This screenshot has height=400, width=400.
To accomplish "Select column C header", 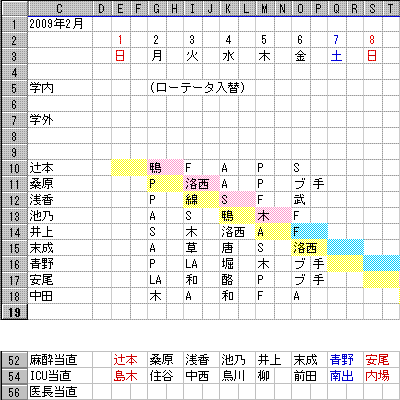I will point(60,8).
